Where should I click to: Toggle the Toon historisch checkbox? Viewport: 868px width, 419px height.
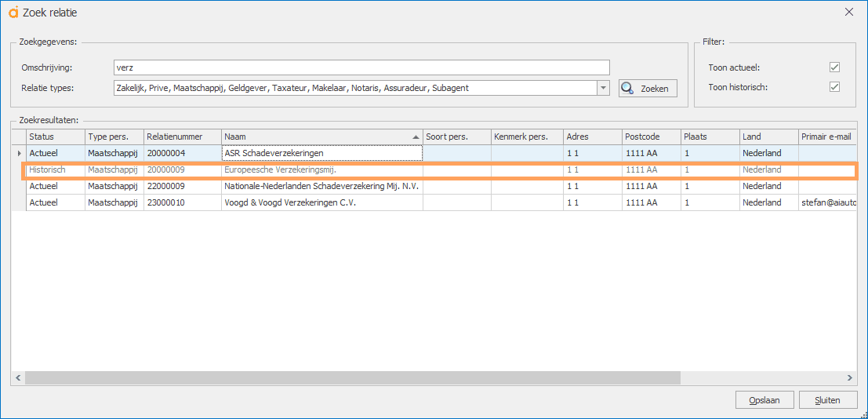pos(835,87)
